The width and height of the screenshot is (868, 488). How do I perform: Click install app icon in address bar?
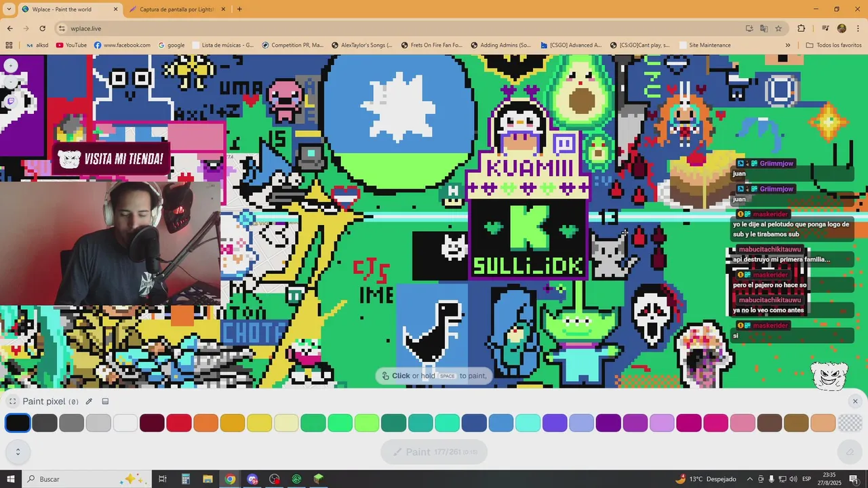(x=749, y=28)
